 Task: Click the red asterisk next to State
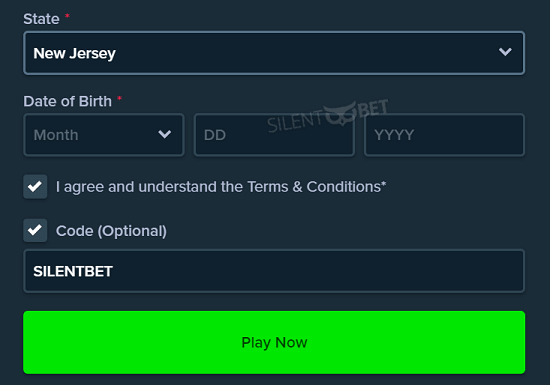click(67, 16)
